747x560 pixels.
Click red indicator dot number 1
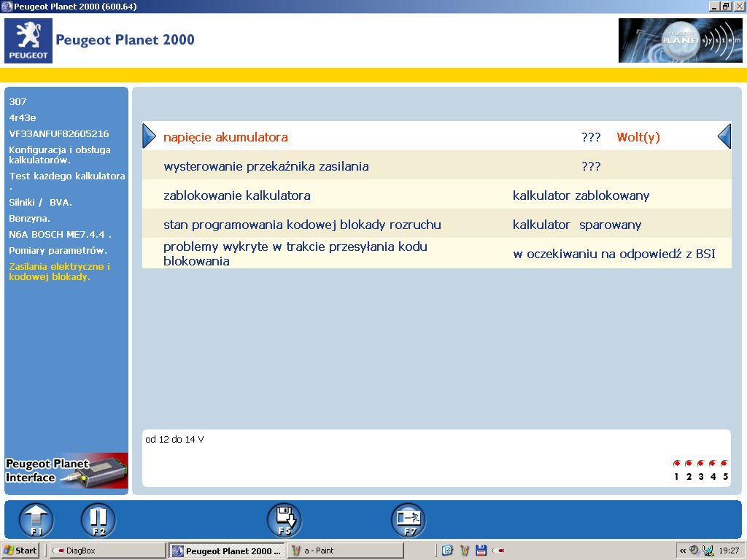pyautogui.click(x=676, y=463)
